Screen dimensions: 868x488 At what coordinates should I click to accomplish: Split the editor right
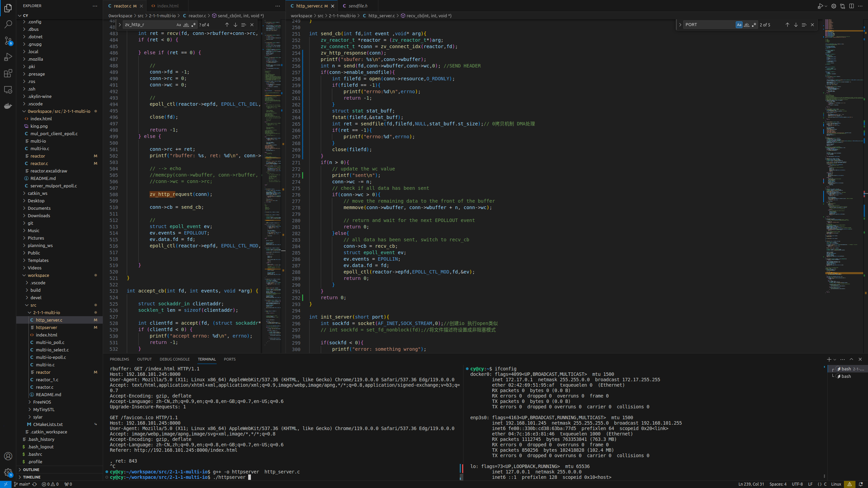[x=851, y=6]
